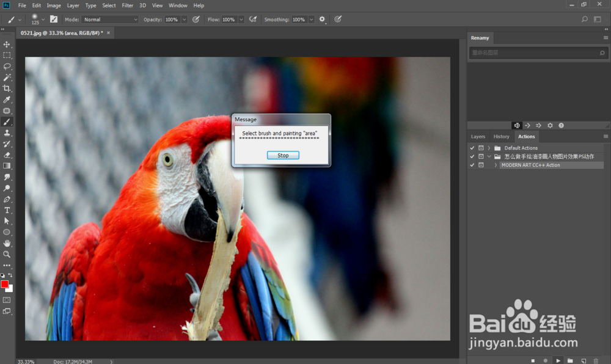This screenshot has height=364, width=611.
Task: Select the Smudge tool
Action: pyautogui.click(x=7, y=177)
